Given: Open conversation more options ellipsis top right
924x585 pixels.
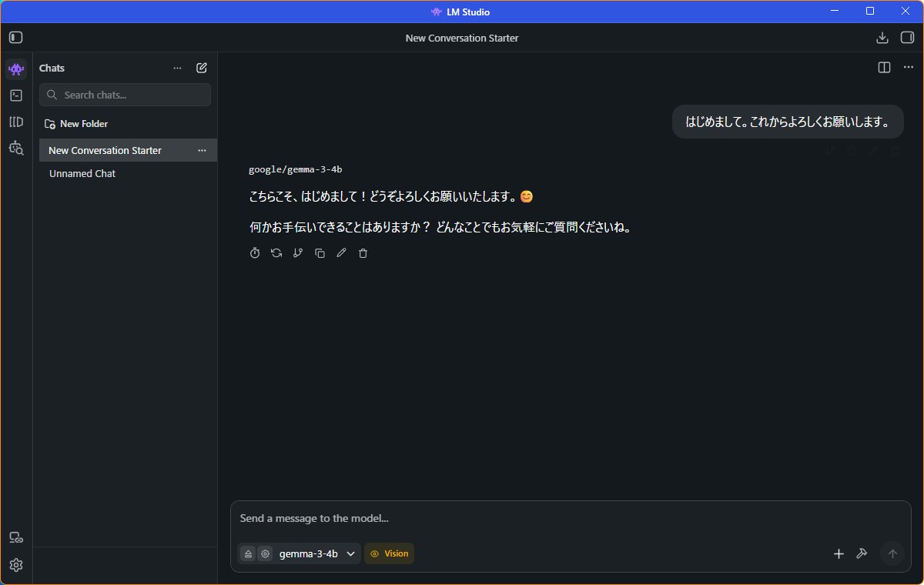Looking at the screenshot, I should 908,67.
